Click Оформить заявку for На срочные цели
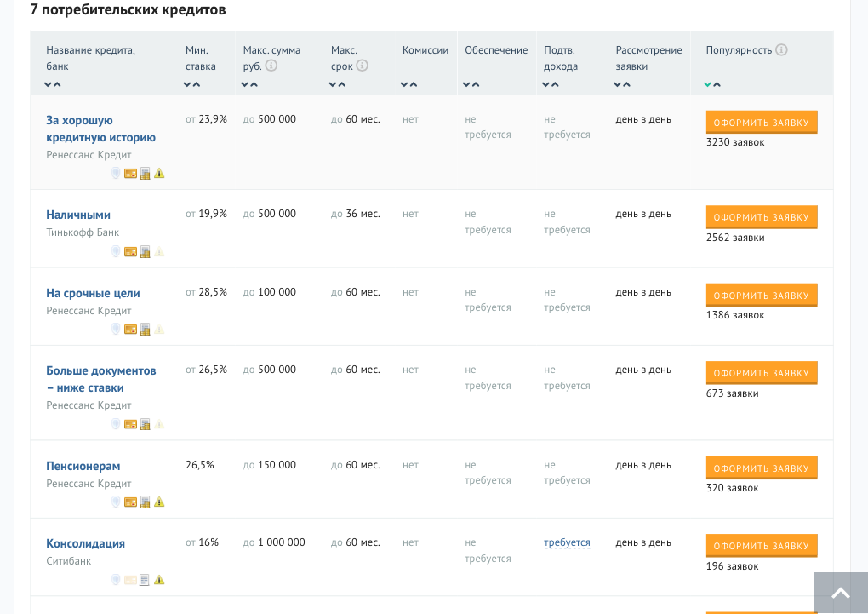The width and height of the screenshot is (868, 614). point(762,296)
